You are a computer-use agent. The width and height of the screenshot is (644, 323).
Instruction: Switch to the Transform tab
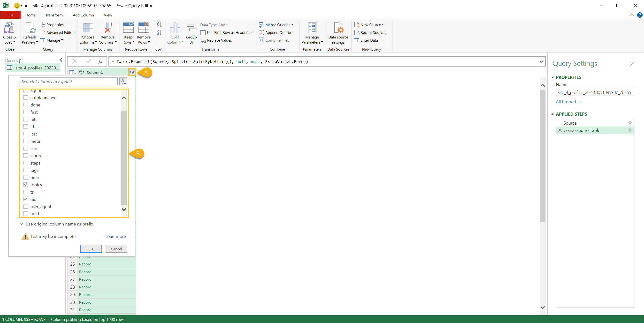tap(54, 15)
